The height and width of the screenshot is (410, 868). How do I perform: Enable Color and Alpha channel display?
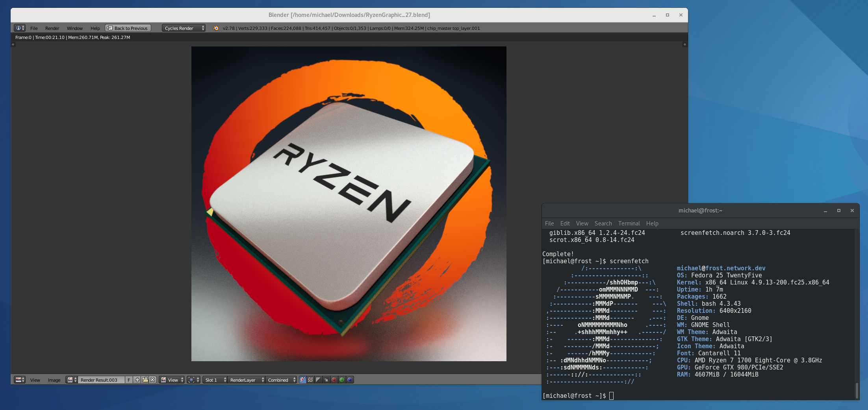tap(302, 380)
